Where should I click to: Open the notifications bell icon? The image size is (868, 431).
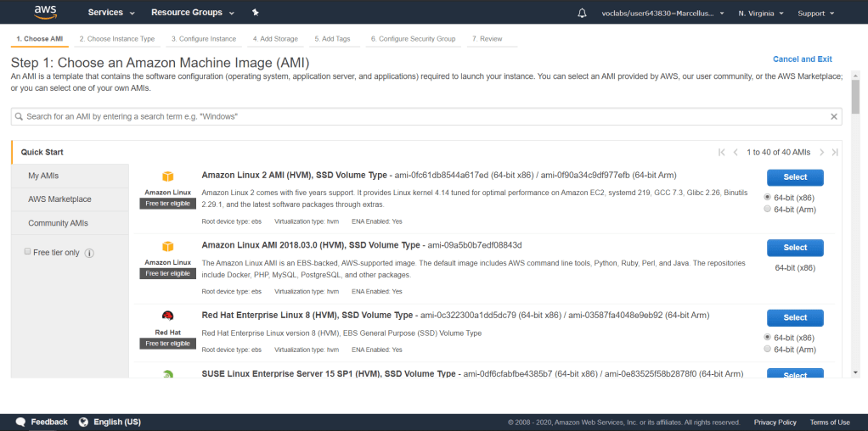tap(582, 13)
